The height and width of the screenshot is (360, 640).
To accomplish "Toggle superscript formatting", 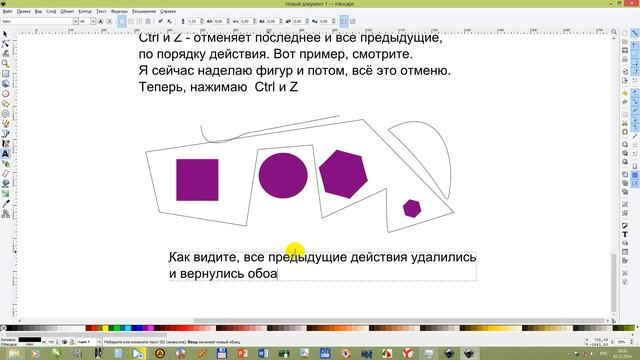I will 160,21.
